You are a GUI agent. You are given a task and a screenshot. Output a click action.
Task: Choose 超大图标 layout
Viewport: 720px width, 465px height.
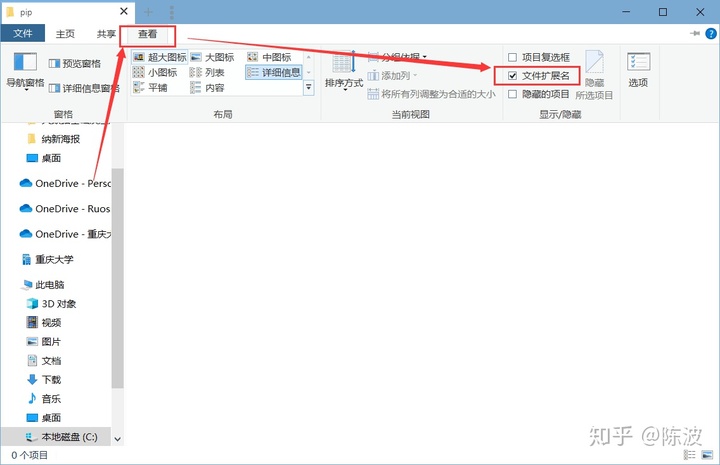click(x=160, y=57)
